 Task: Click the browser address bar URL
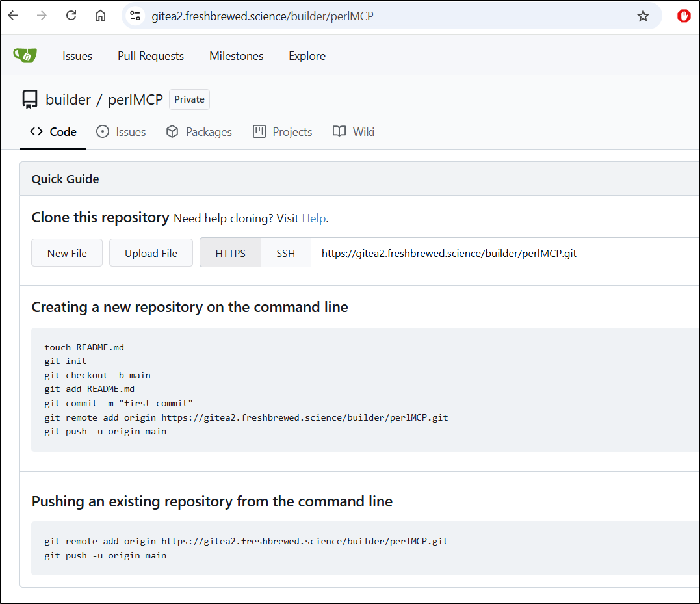263,16
